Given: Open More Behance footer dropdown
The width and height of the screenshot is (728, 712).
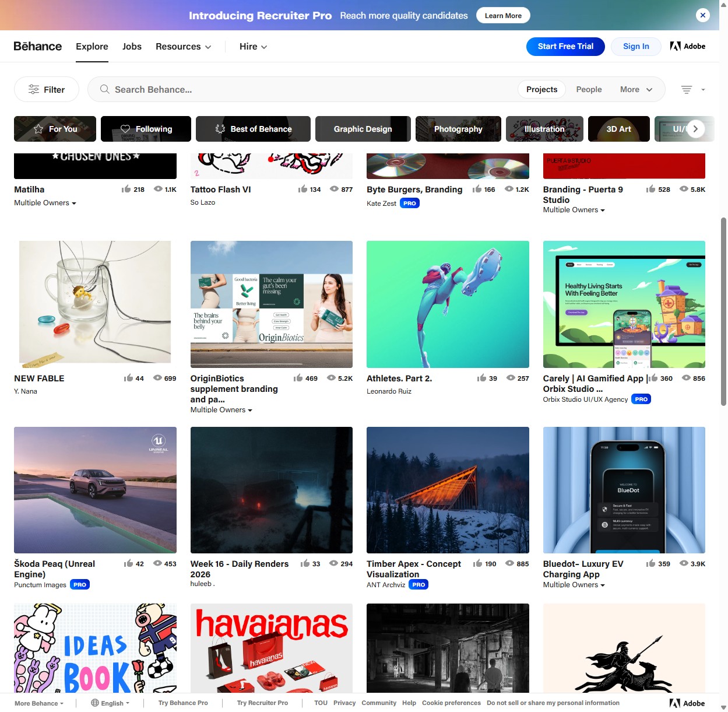Looking at the screenshot, I should (39, 703).
